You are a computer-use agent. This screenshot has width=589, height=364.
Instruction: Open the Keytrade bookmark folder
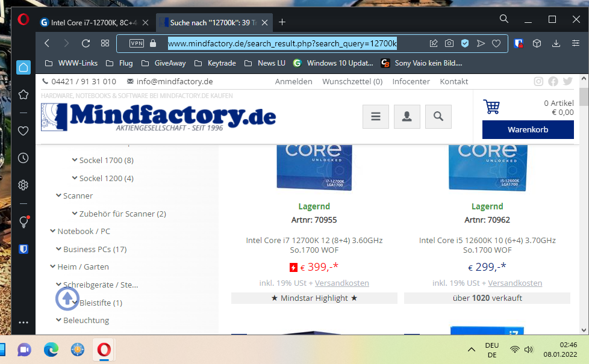(x=215, y=63)
